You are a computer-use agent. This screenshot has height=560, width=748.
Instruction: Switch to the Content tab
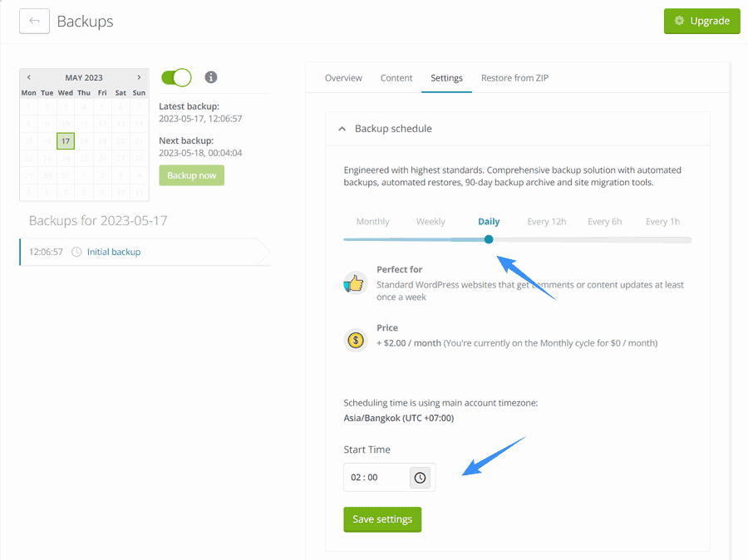click(396, 78)
